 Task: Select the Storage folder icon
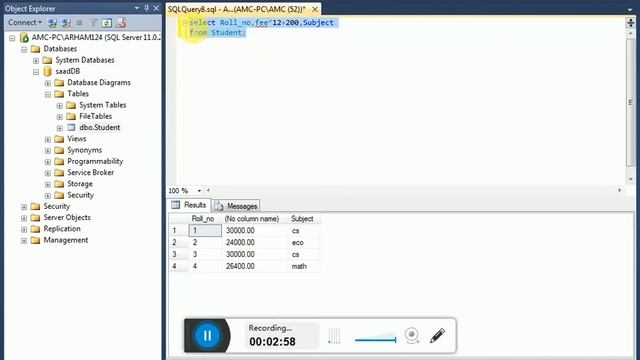coord(59,184)
